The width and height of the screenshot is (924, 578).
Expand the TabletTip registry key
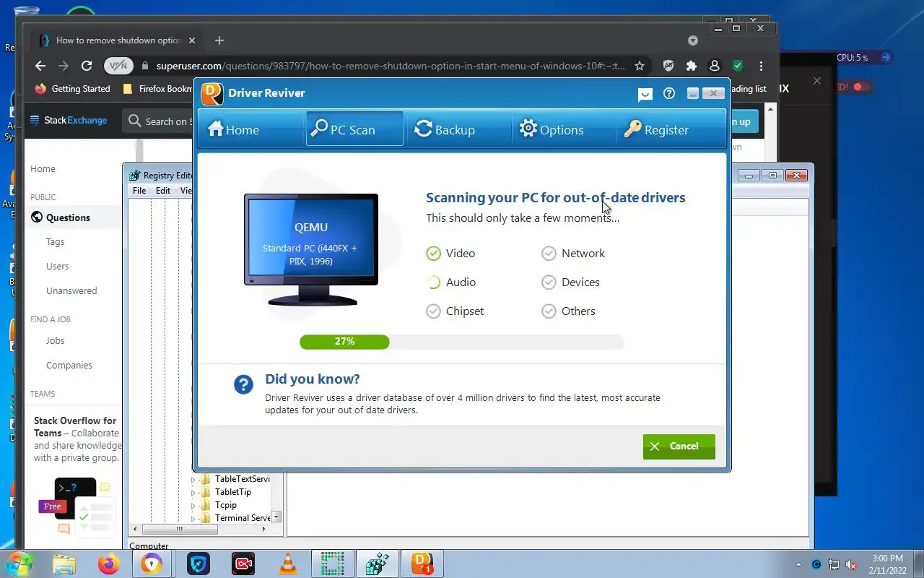pos(193,493)
